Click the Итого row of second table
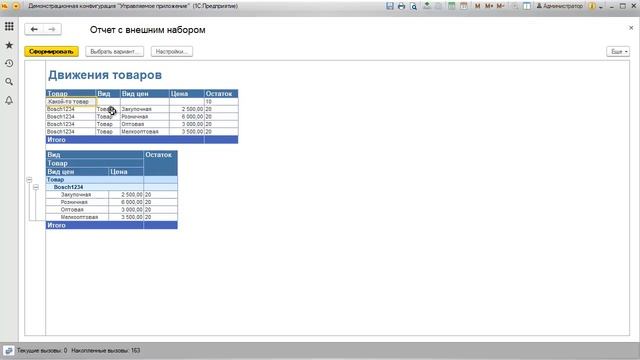Viewport: 640px width, 360px height. click(x=111, y=225)
